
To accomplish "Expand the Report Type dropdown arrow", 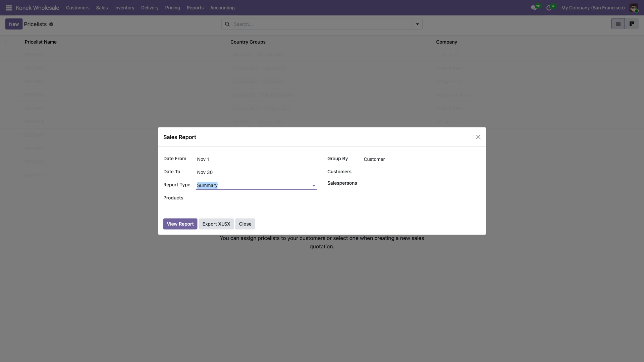I will (314, 186).
